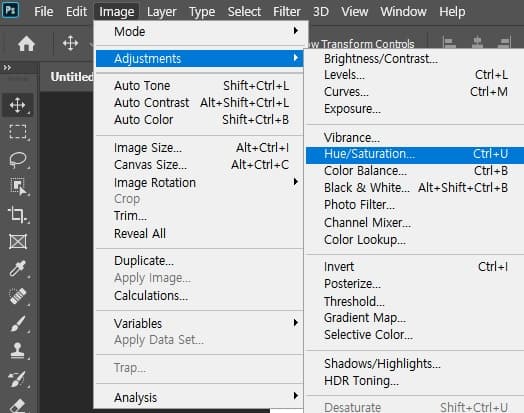Select the History Brush tool
This screenshot has width=524, height=413.
pyautogui.click(x=18, y=379)
